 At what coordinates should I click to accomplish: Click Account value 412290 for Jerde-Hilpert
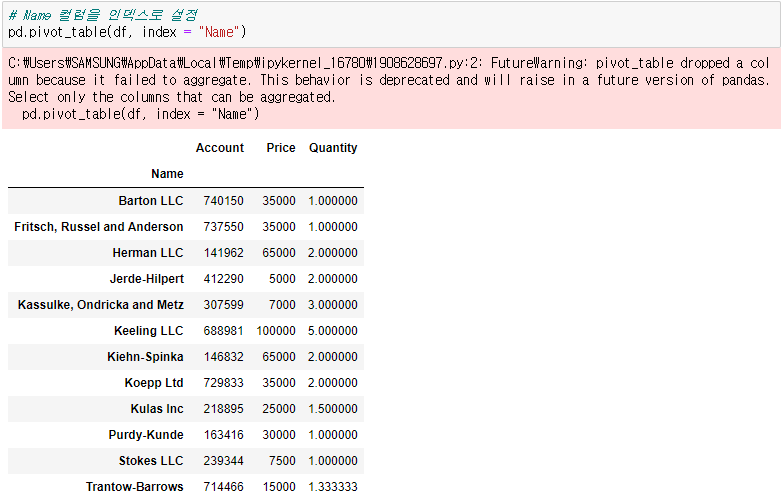223,279
